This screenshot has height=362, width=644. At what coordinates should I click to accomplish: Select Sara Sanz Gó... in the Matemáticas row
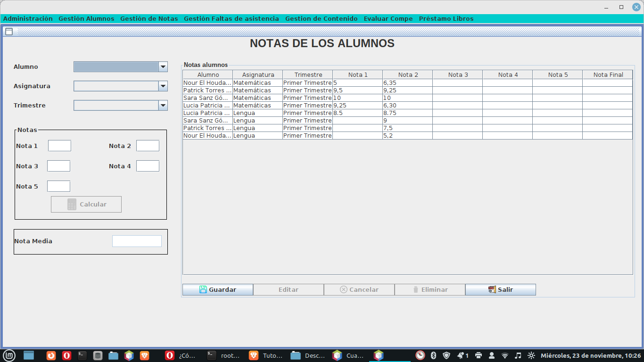pyautogui.click(x=208, y=98)
